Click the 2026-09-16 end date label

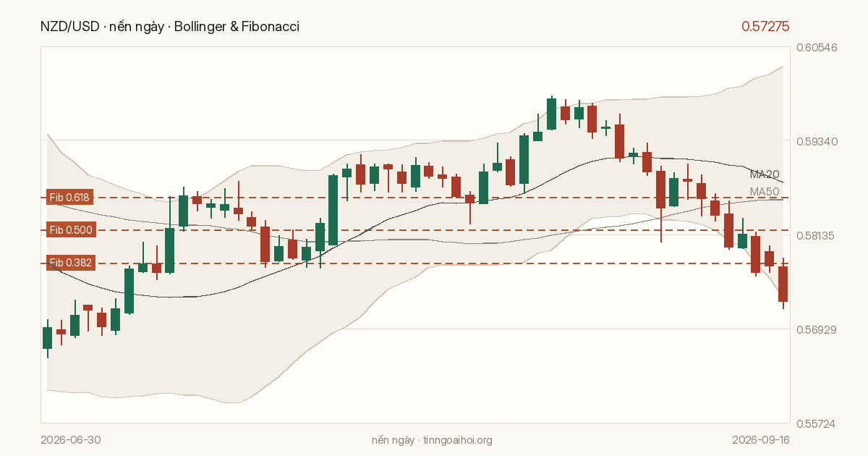[760, 440]
